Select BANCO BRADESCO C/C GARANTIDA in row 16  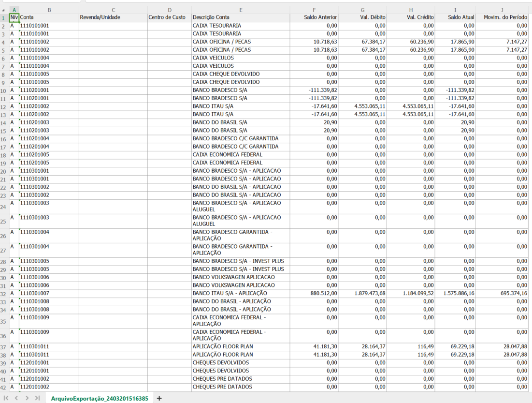coord(241,139)
